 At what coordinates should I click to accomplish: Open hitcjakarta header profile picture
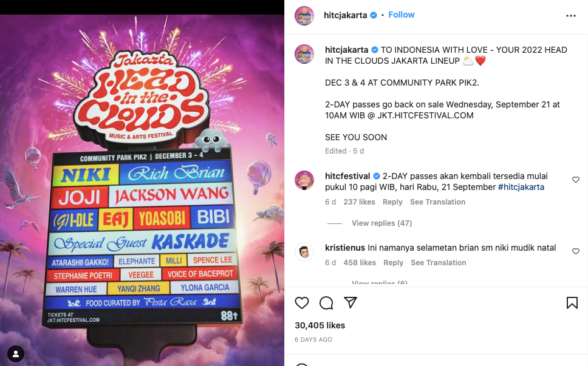pos(304,16)
